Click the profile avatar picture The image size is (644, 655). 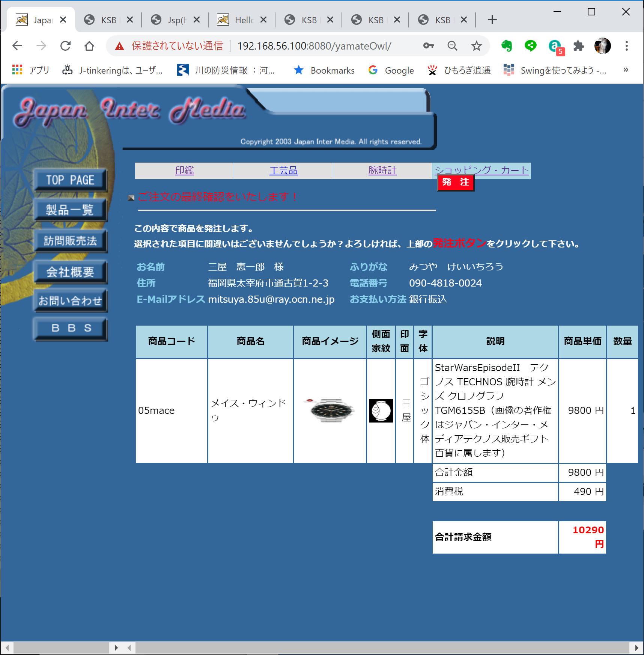tap(603, 46)
